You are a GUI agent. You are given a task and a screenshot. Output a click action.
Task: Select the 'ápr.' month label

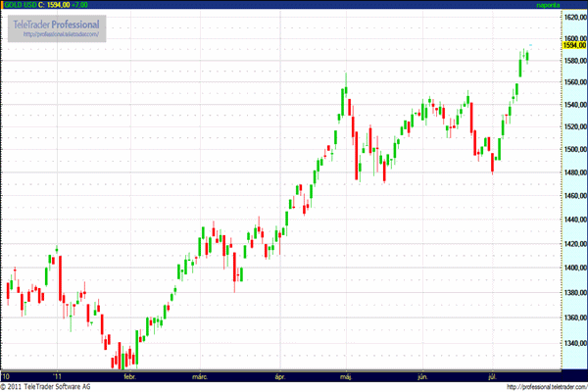click(x=280, y=374)
